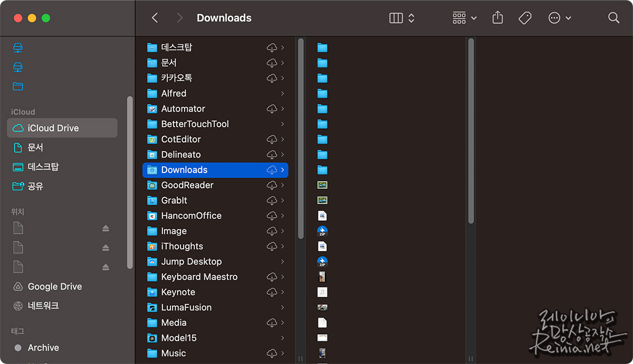Viewport: 633px width, 364px height.
Task: Select the Google Drive item in the sidebar
Action: pyautogui.click(x=54, y=286)
